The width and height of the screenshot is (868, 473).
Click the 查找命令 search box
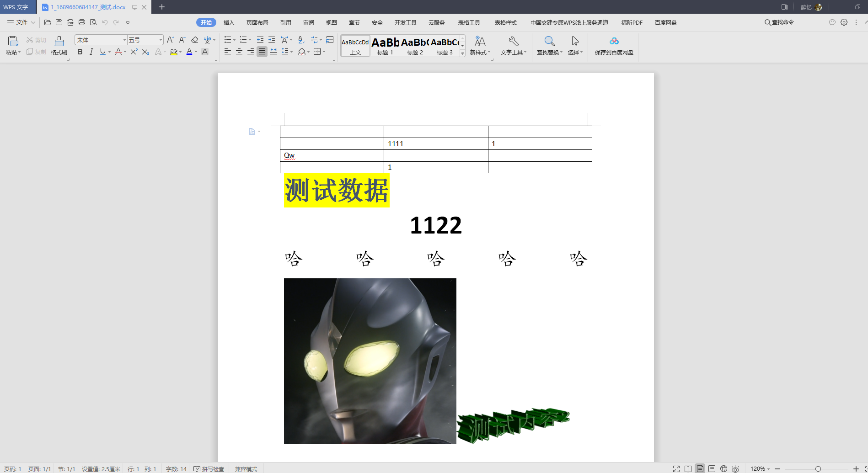coord(779,22)
